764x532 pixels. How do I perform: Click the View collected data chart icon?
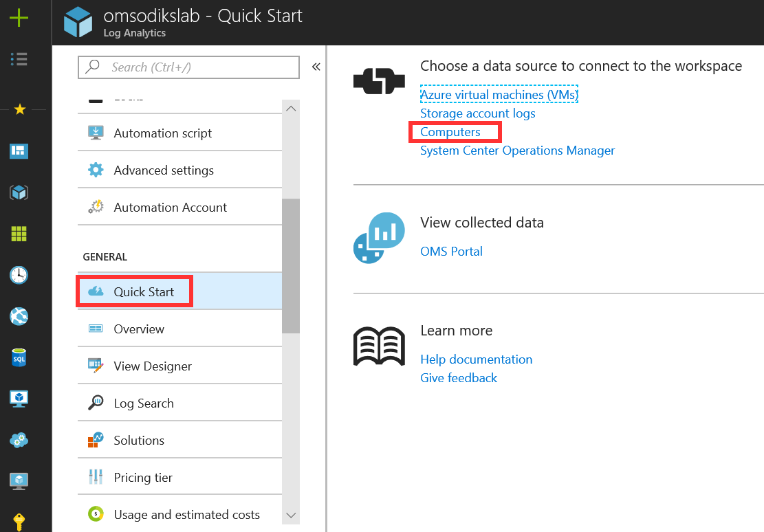coord(379,238)
